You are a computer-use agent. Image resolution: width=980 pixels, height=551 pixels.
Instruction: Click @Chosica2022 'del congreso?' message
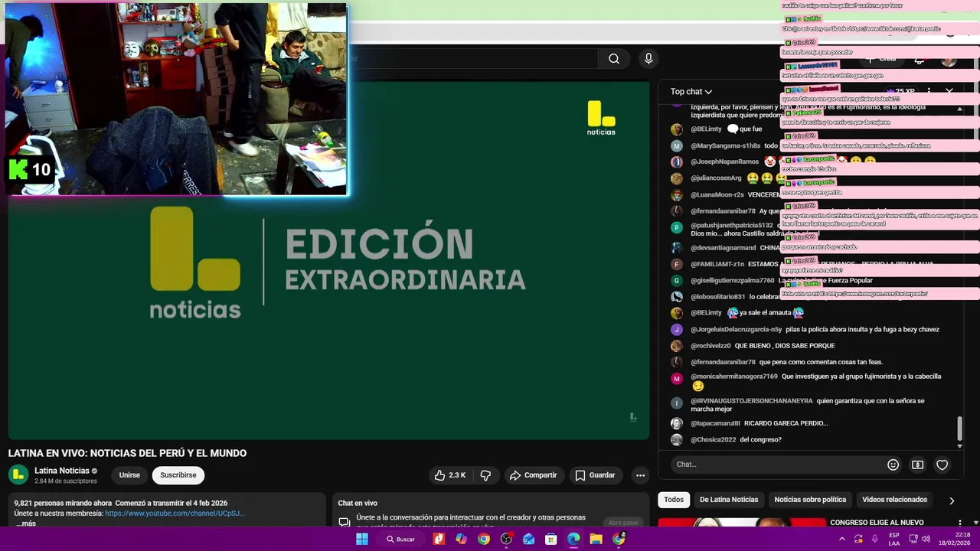click(760, 440)
